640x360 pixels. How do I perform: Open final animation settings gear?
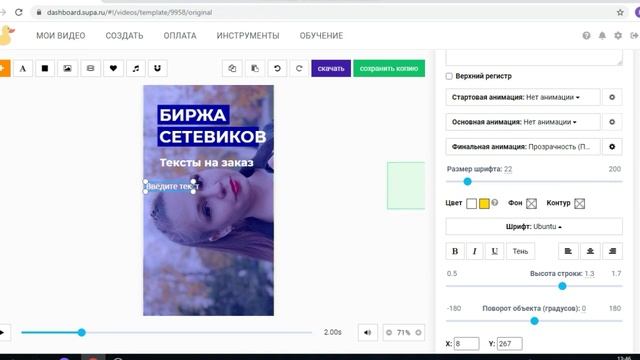coord(612,147)
